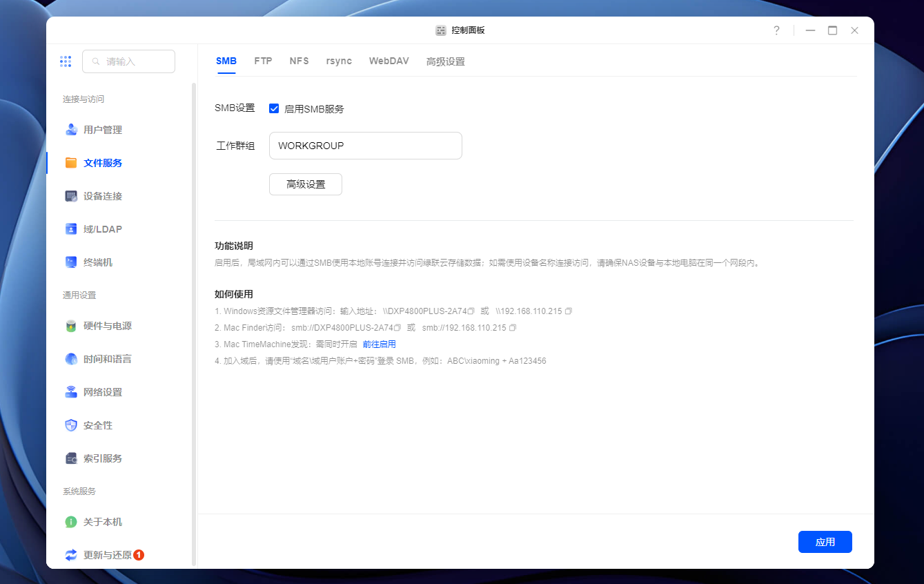Click the SMB设置 label
The width and height of the screenshot is (924, 584).
235,108
